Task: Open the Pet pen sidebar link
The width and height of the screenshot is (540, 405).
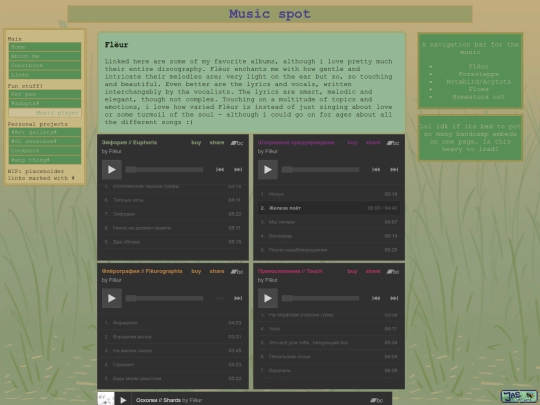Action: click(45, 94)
